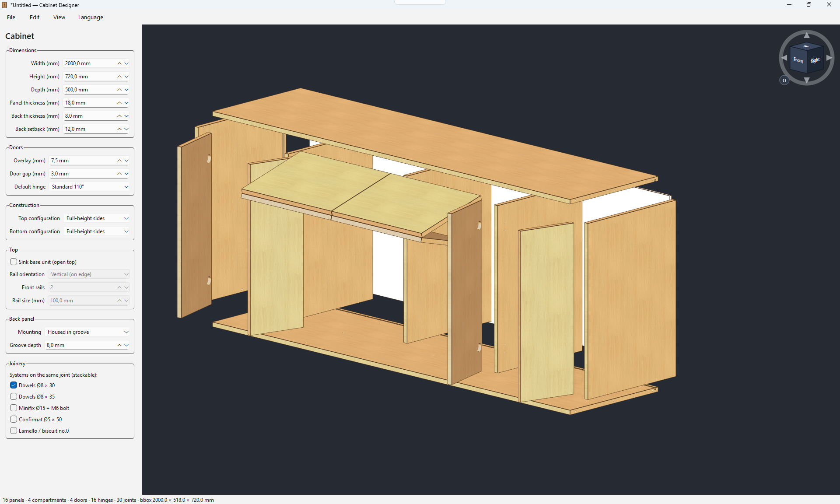
Task: Increase Back thickness with up arrow
Action: (119, 116)
